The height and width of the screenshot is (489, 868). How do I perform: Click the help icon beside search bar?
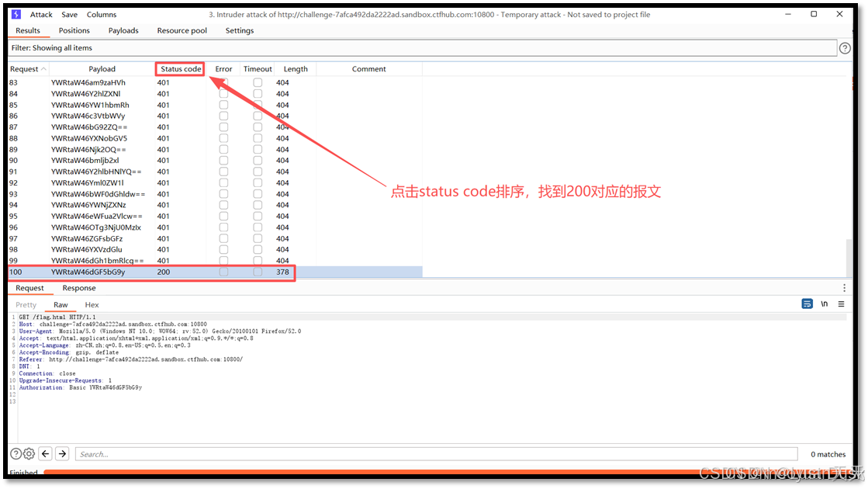(x=16, y=453)
